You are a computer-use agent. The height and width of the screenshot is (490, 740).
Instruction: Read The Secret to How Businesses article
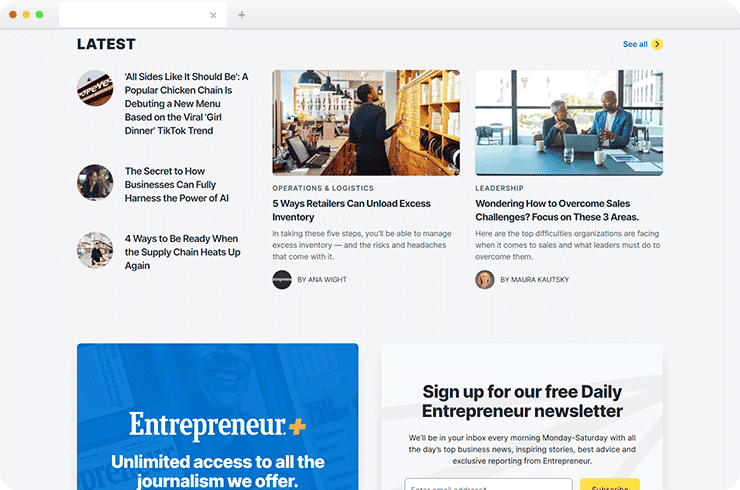coord(177,185)
